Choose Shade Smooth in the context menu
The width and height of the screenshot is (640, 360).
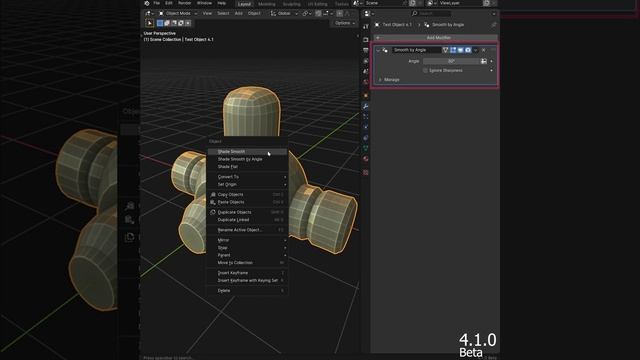[x=247, y=152]
